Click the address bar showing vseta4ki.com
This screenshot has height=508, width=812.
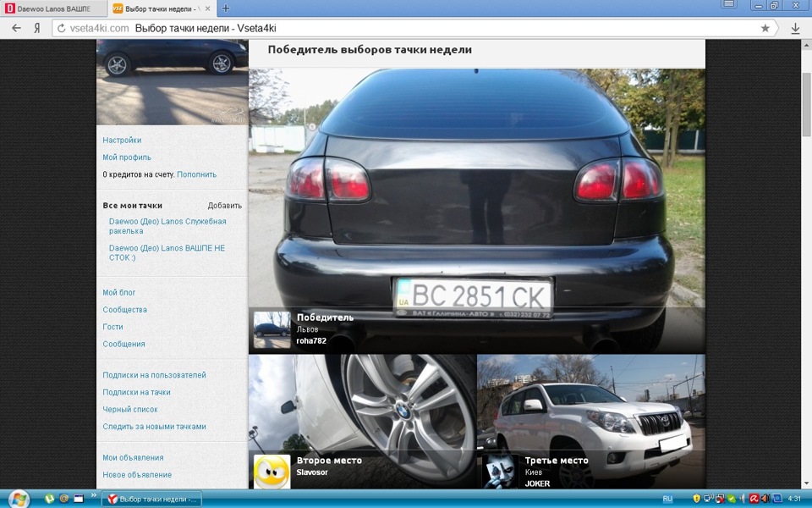click(414, 29)
